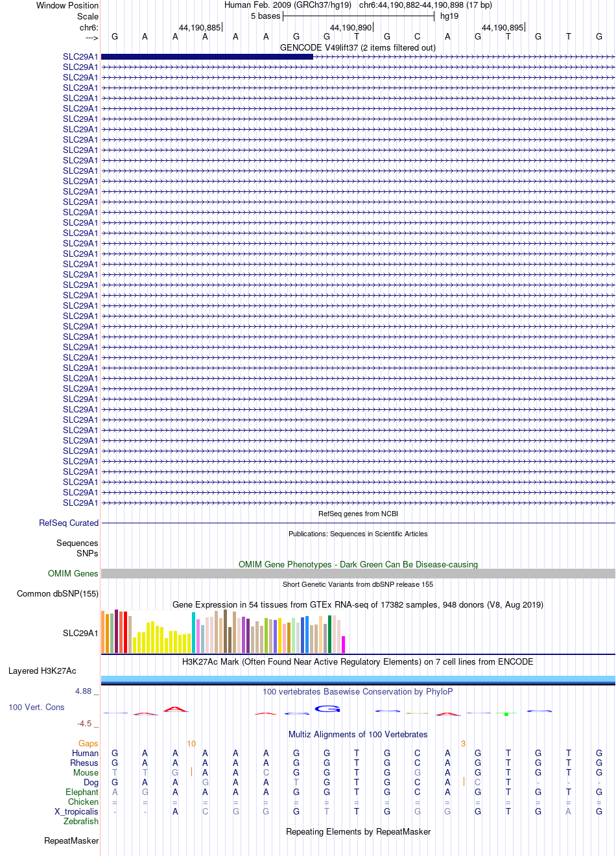616x856 pixels.
Task: Open Publications: Sequences in Scientific Articles title
Action: pyautogui.click(x=358, y=534)
